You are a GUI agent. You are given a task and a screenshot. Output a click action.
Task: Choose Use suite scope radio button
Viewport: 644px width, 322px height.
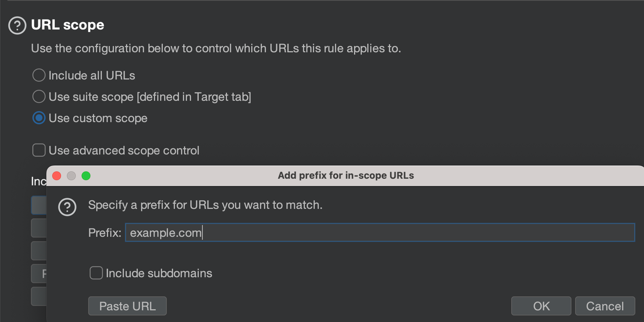pos(39,97)
